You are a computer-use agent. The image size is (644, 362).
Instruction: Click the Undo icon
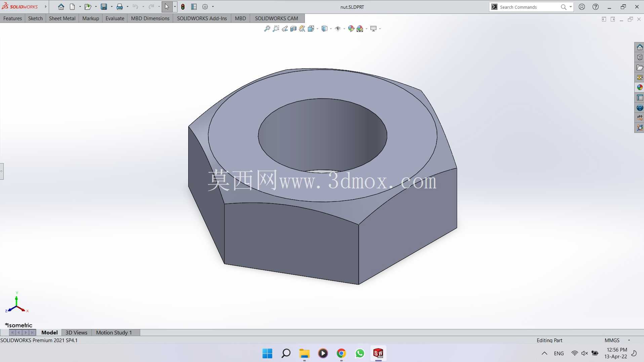[135, 7]
